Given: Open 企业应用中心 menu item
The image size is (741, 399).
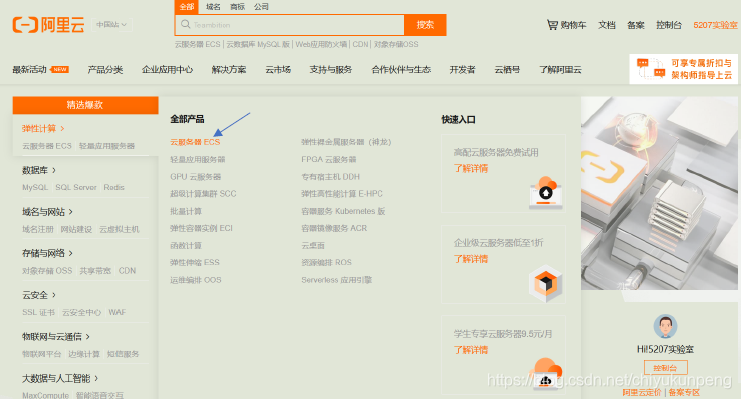Looking at the screenshot, I should (x=167, y=69).
